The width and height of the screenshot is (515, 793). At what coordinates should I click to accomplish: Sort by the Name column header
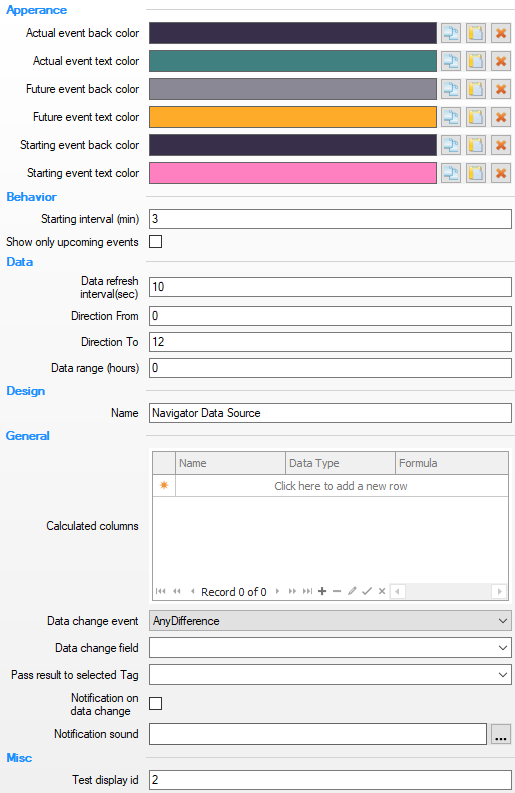230,463
